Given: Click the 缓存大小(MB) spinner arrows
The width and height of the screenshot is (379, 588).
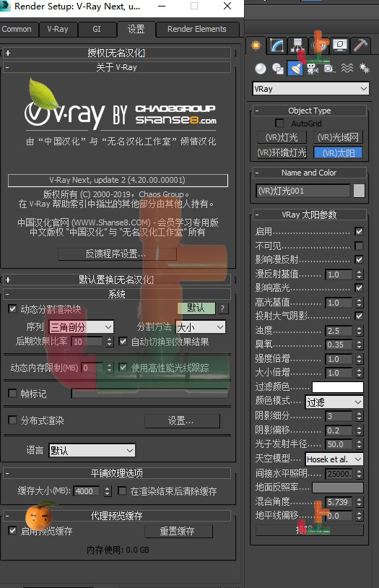Looking at the screenshot, I should click(108, 491).
